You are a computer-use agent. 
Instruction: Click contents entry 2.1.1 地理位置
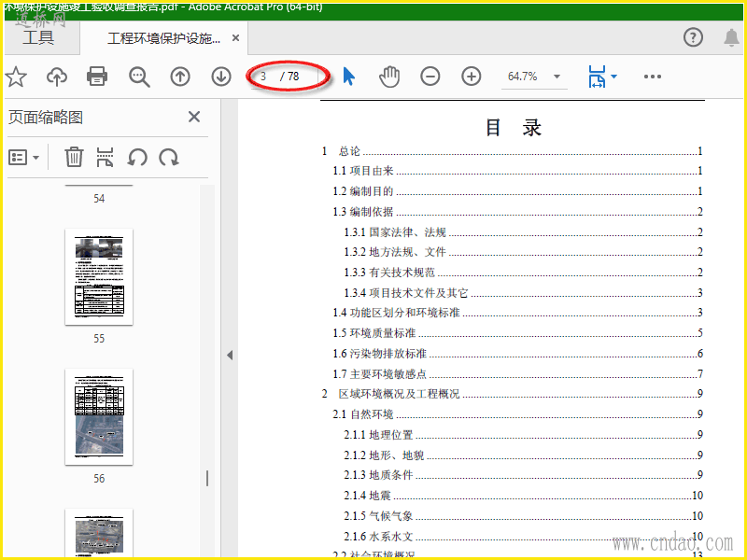point(523,435)
